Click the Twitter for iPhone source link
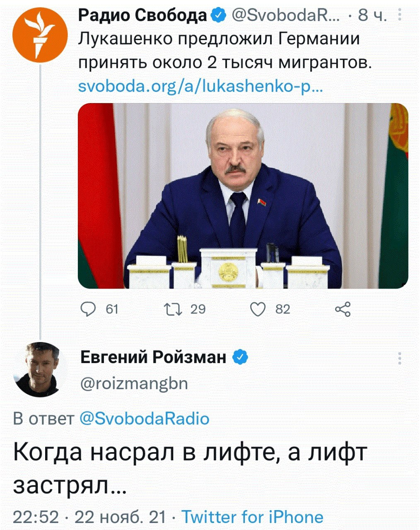The width and height of the screenshot is (420, 530). 252,517
